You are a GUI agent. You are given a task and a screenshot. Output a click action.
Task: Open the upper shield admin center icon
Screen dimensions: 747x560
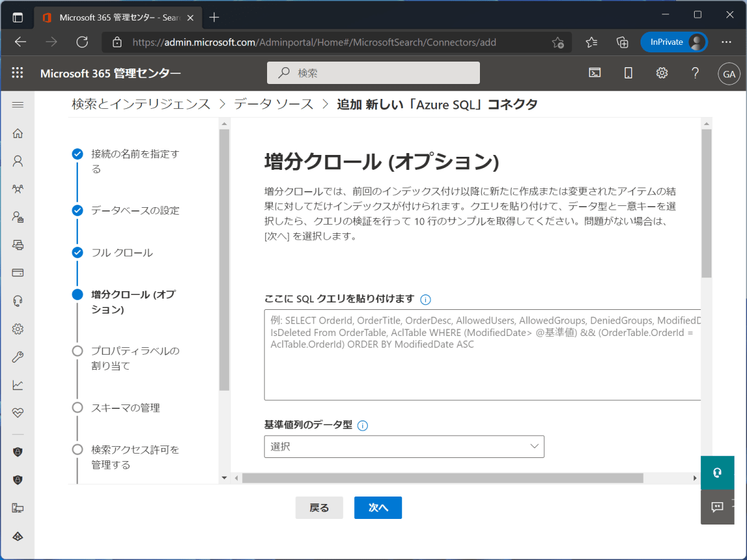pos(17,452)
